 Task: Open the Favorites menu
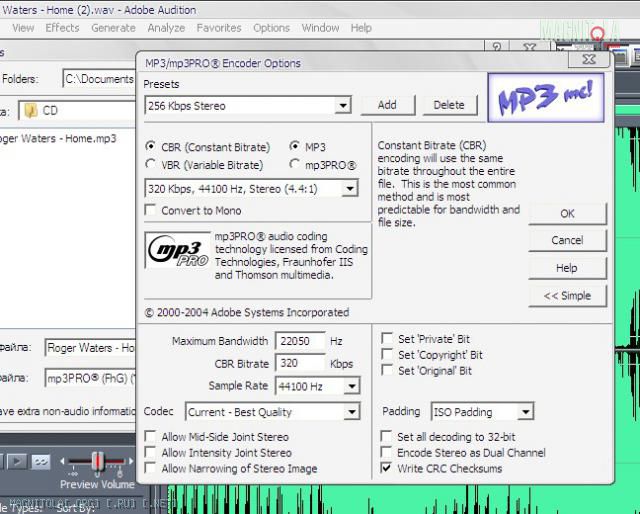(x=218, y=28)
